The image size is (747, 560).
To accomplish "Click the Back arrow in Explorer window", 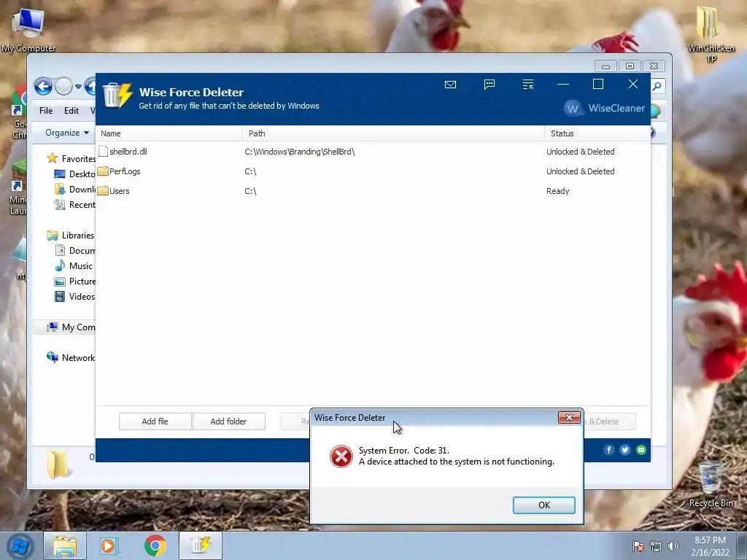I will 43,87.
